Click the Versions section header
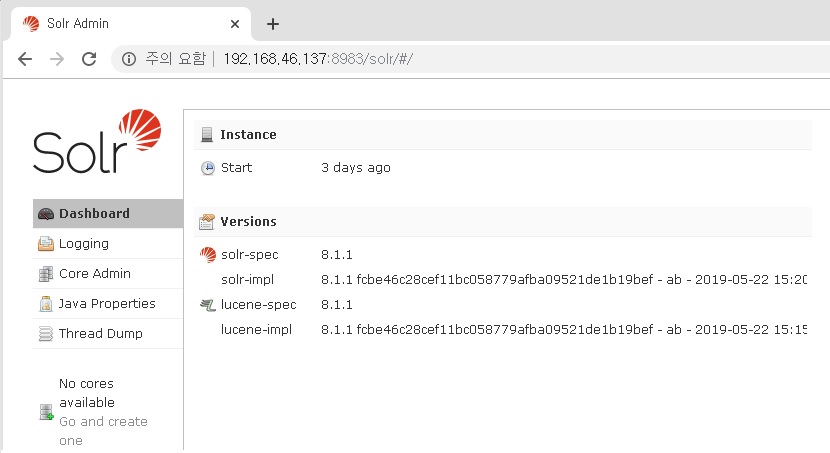 (x=503, y=221)
